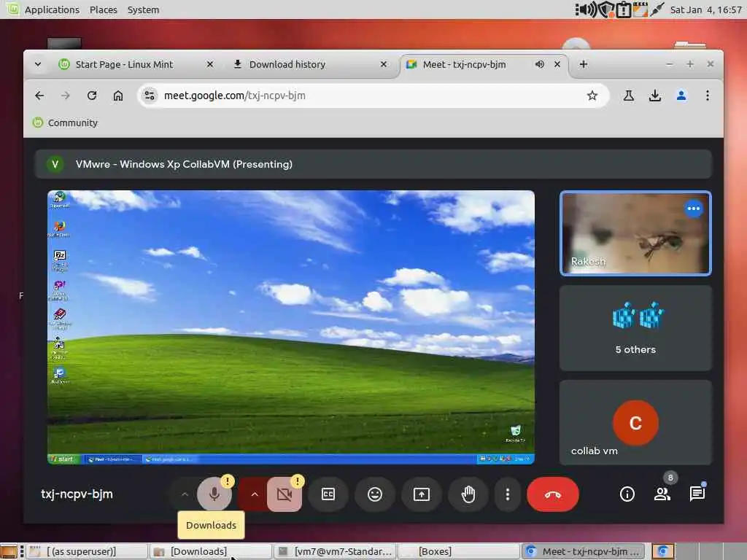Open the browser profile icon

pos(681,96)
